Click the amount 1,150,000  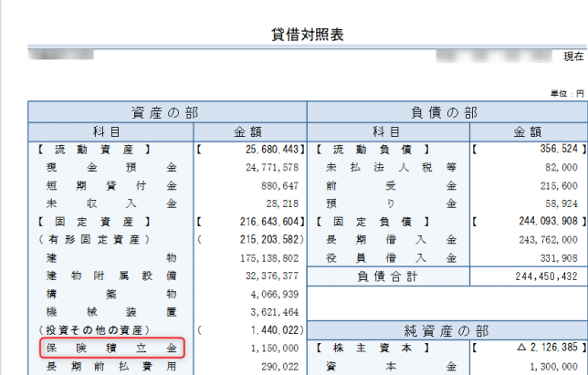point(275,349)
